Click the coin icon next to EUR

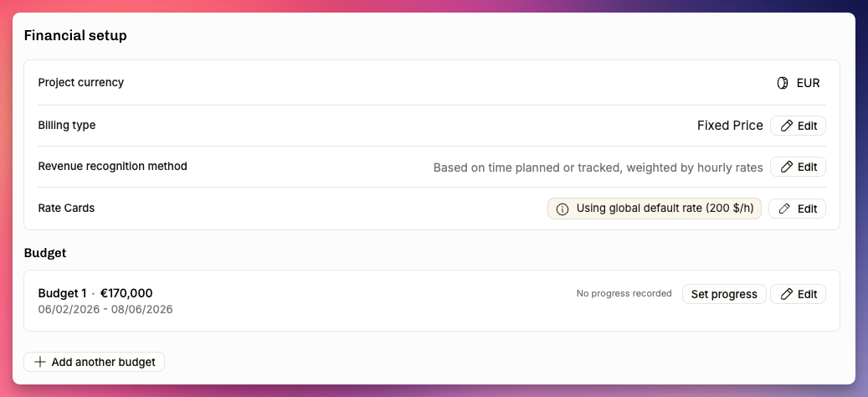pos(782,83)
